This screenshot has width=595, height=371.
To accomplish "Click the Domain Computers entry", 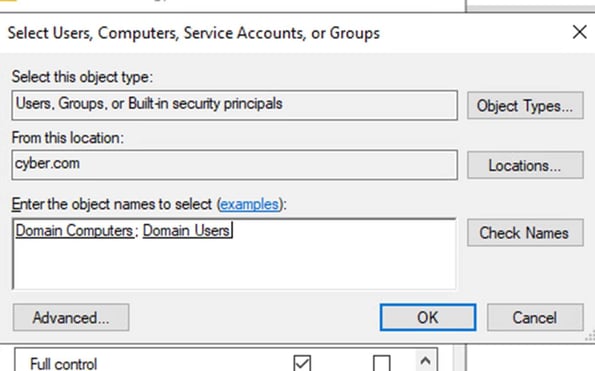I will 74,231.
